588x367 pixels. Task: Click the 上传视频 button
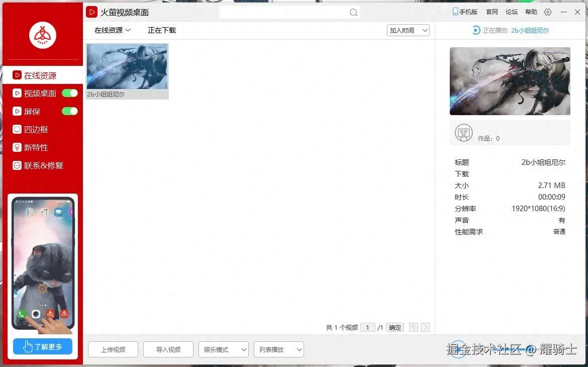click(113, 349)
